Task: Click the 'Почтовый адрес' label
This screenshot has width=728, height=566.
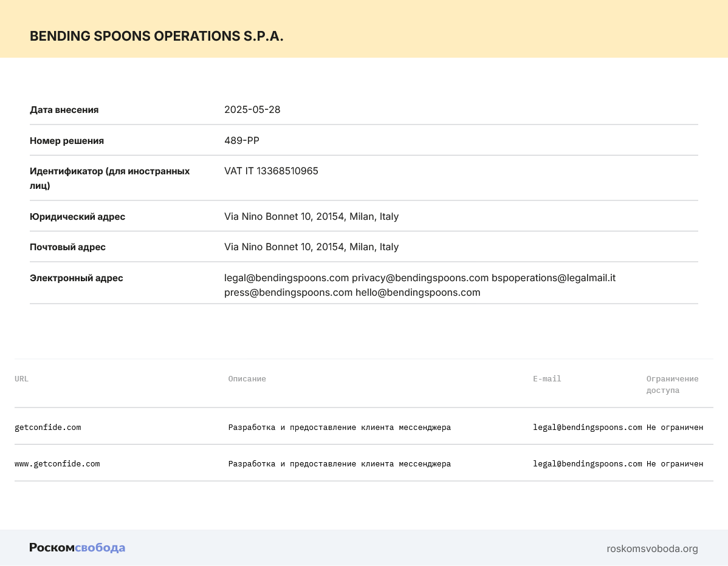Action: click(x=68, y=247)
